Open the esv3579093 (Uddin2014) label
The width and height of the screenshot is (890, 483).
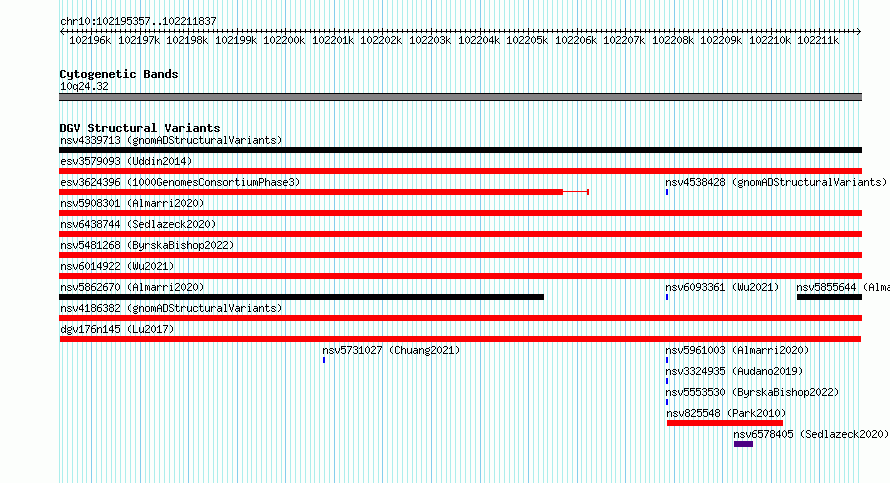[126, 161]
